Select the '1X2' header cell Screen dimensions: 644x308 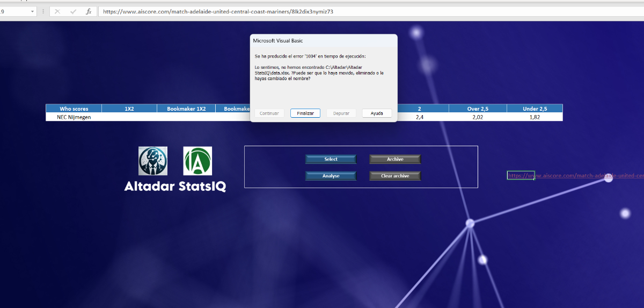[129, 109]
